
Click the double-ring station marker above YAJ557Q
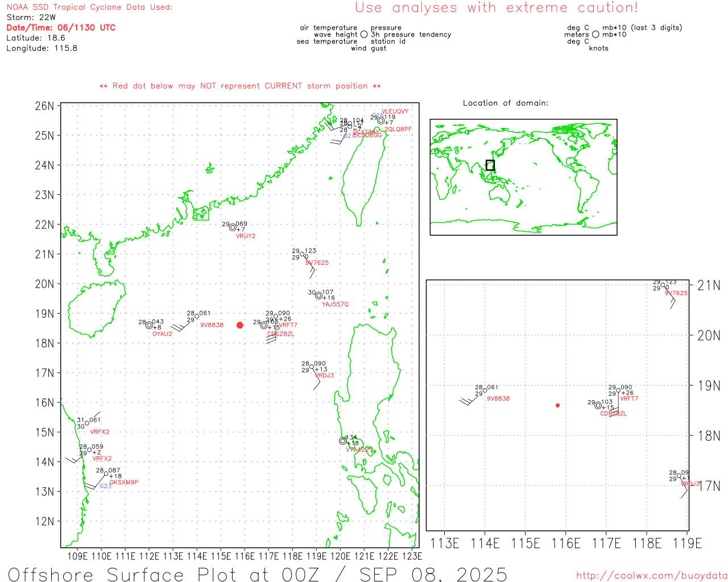(x=319, y=296)
